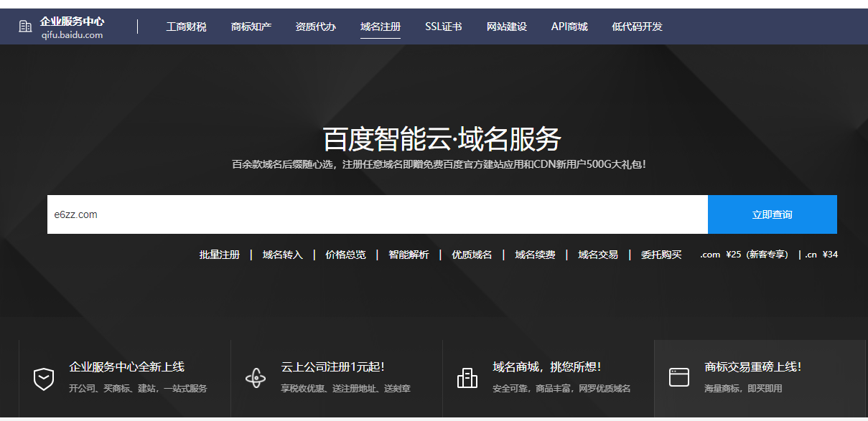Open the 优质域名 link
868x421 pixels.
point(472,255)
